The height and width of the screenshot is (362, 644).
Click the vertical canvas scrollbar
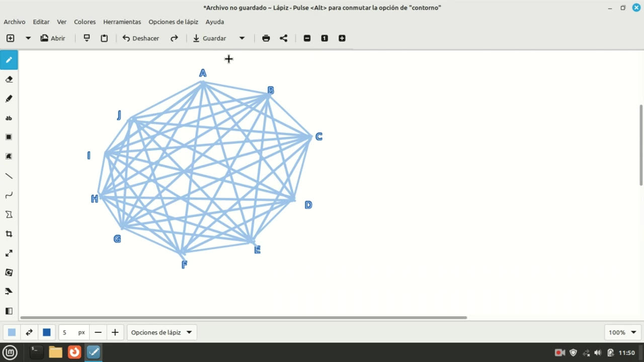pos(641,145)
